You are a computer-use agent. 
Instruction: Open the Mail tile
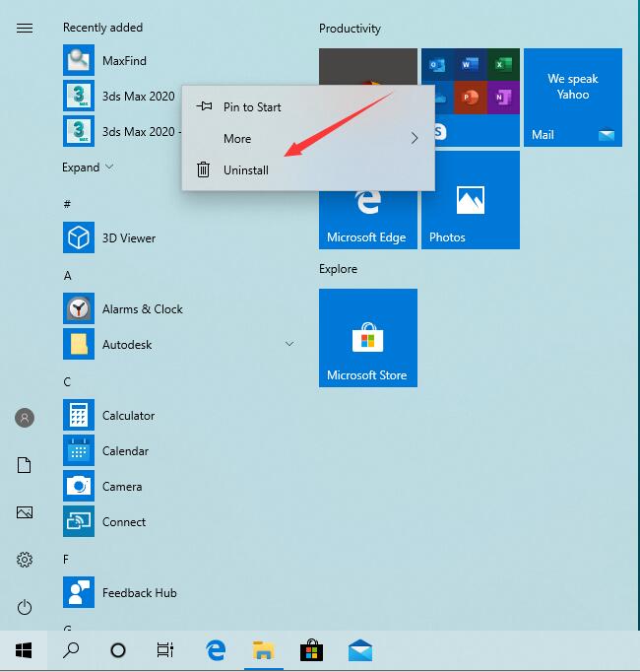tap(573, 98)
